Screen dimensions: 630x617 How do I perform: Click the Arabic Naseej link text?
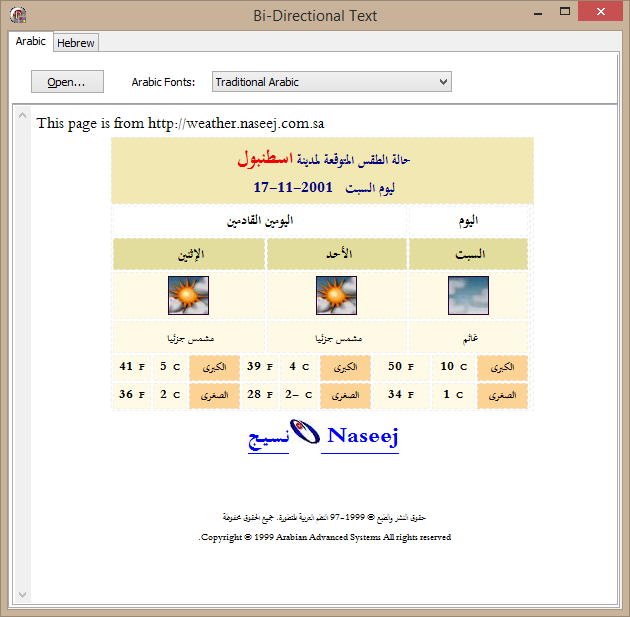click(x=268, y=438)
